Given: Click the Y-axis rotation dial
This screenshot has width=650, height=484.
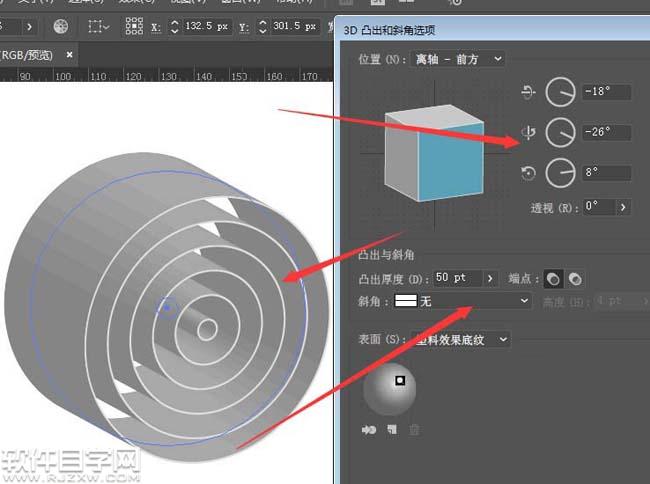Looking at the screenshot, I should pos(560,132).
